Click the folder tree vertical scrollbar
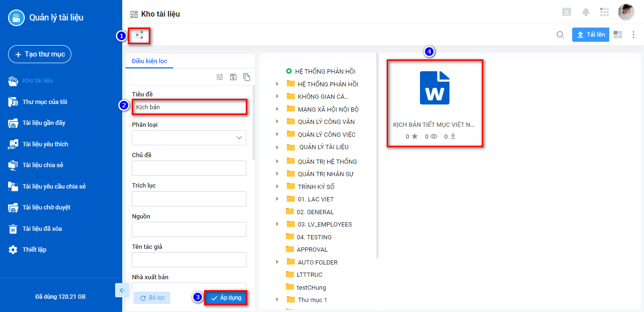The height and width of the screenshot is (312, 644). [x=378, y=155]
